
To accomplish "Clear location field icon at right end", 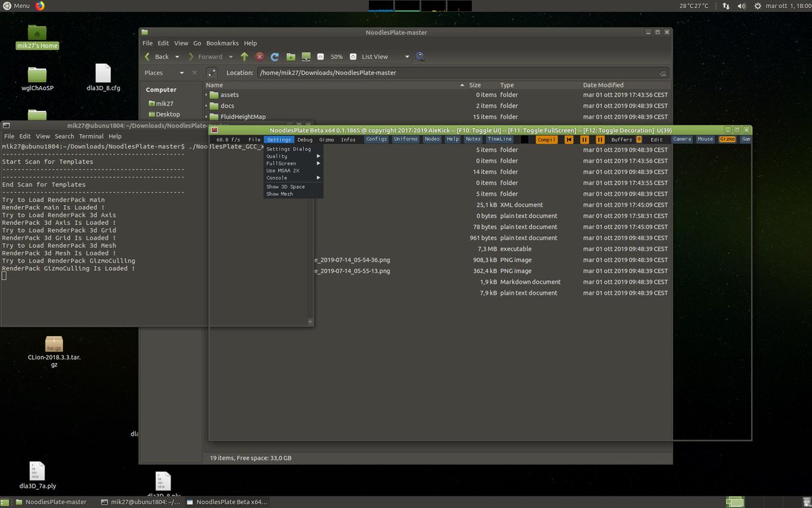I will tap(663, 72).
